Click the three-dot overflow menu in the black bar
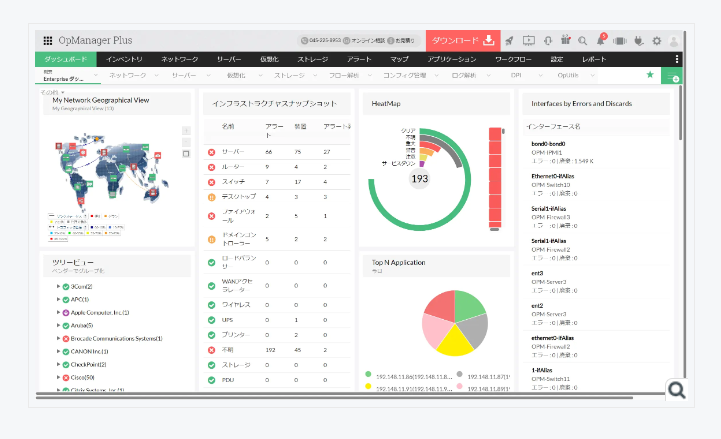Image resolution: width=721 pixels, height=439 pixels. point(676,59)
